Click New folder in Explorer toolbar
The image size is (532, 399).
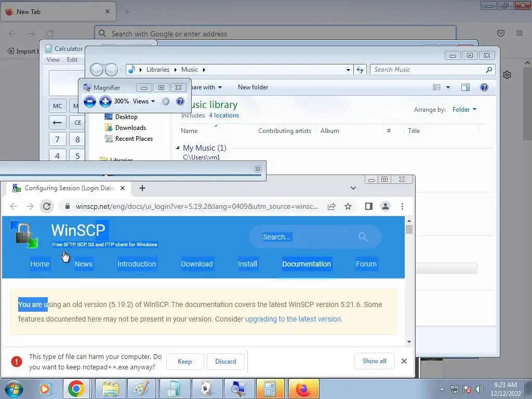253,87
